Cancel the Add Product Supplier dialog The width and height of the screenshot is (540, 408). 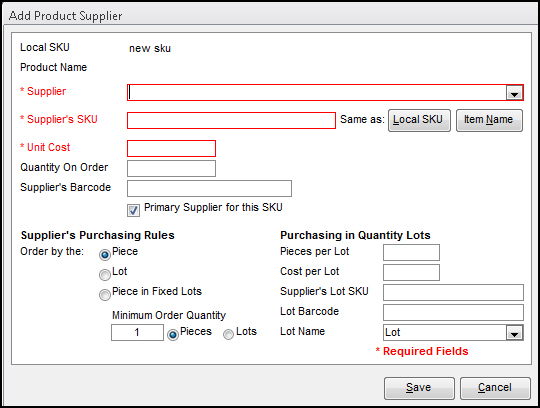coord(495,388)
